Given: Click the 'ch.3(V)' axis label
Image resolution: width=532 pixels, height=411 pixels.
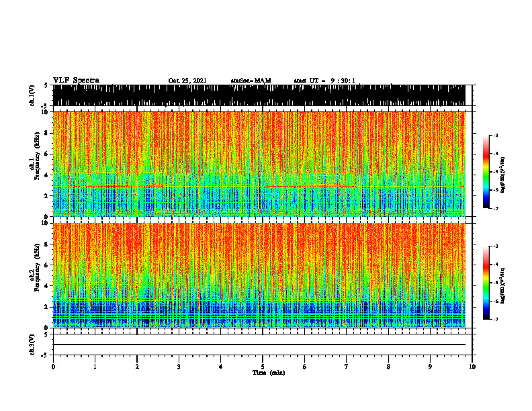Looking at the screenshot, I should click(32, 345).
